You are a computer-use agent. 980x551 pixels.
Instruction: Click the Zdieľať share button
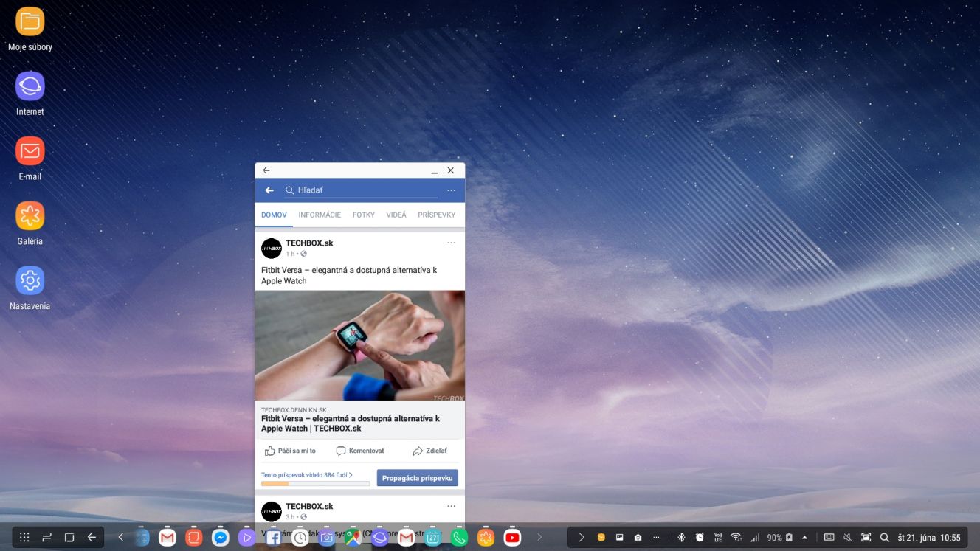tap(429, 451)
